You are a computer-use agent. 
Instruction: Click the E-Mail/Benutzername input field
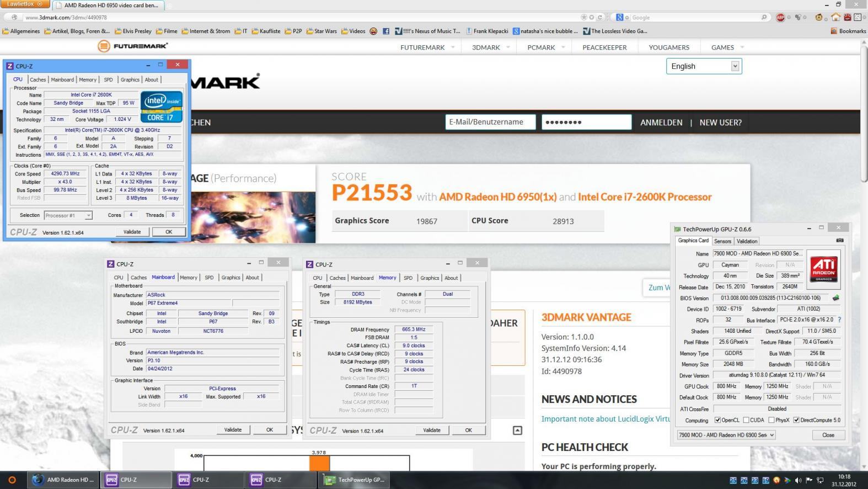tap(490, 122)
